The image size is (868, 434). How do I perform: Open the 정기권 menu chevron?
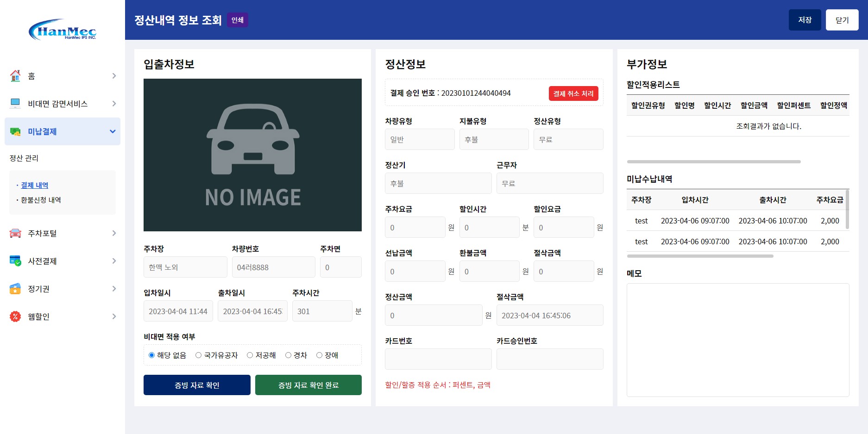coord(114,289)
